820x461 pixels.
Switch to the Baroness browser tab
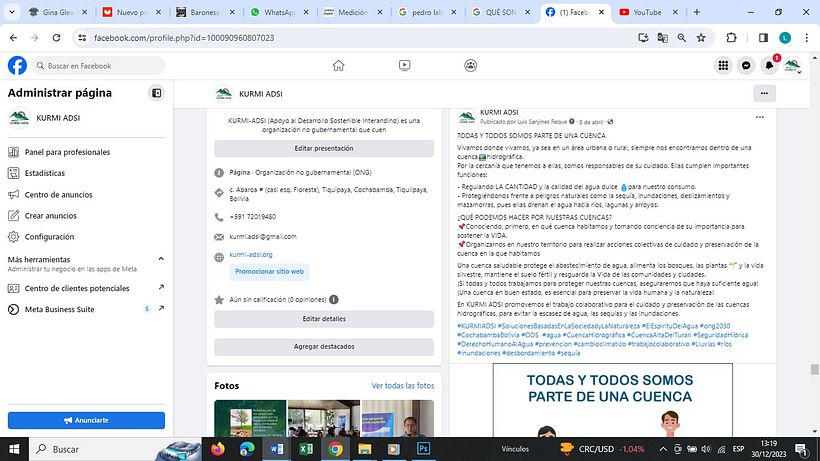click(x=206, y=12)
